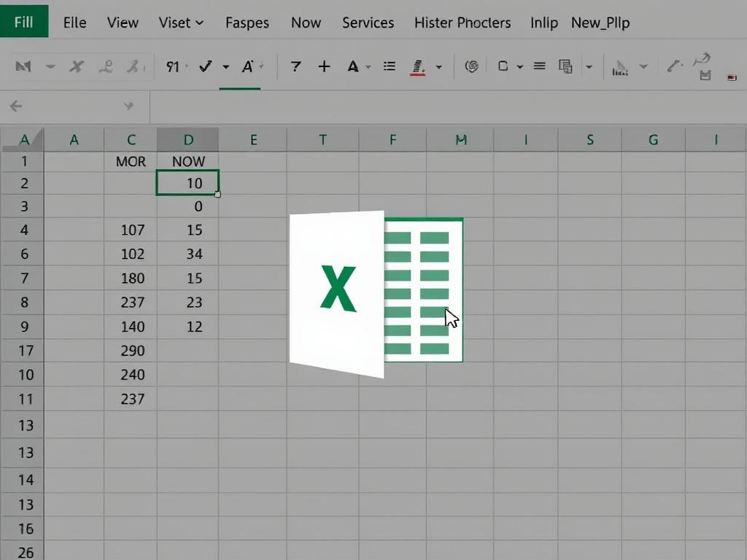Image resolution: width=747 pixels, height=560 pixels.
Task: Select column C header
Action: click(131, 139)
